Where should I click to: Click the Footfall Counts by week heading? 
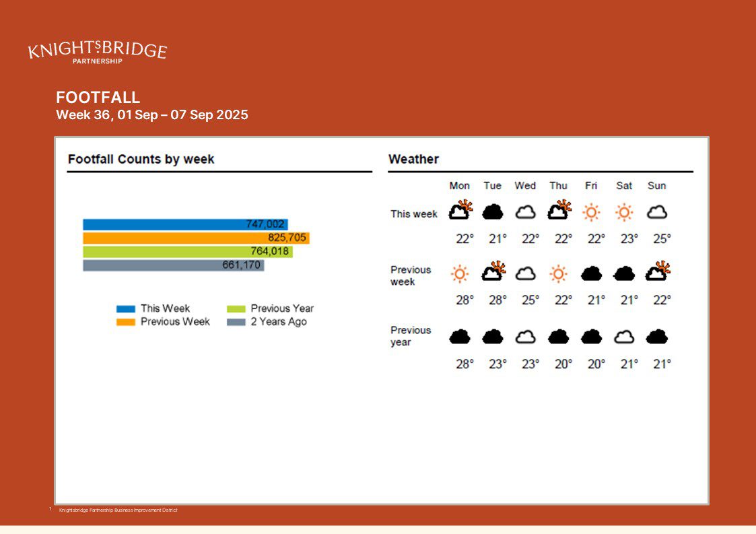click(x=141, y=160)
